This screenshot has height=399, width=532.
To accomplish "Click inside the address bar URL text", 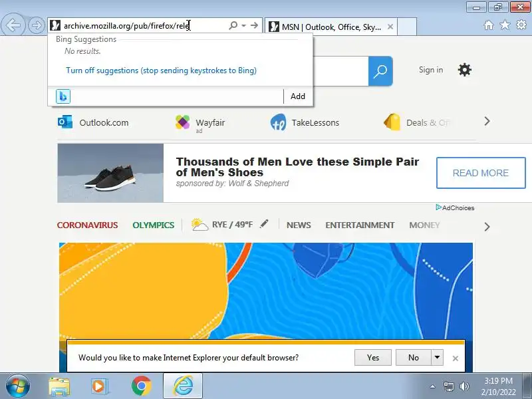I will point(126,26).
